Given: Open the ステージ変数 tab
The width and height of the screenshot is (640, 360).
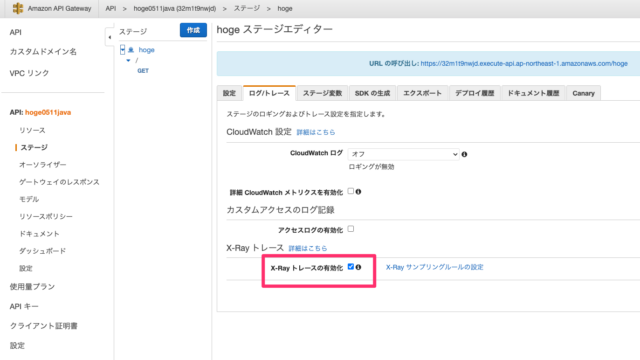Looking at the screenshot, I should coord(322,93).
